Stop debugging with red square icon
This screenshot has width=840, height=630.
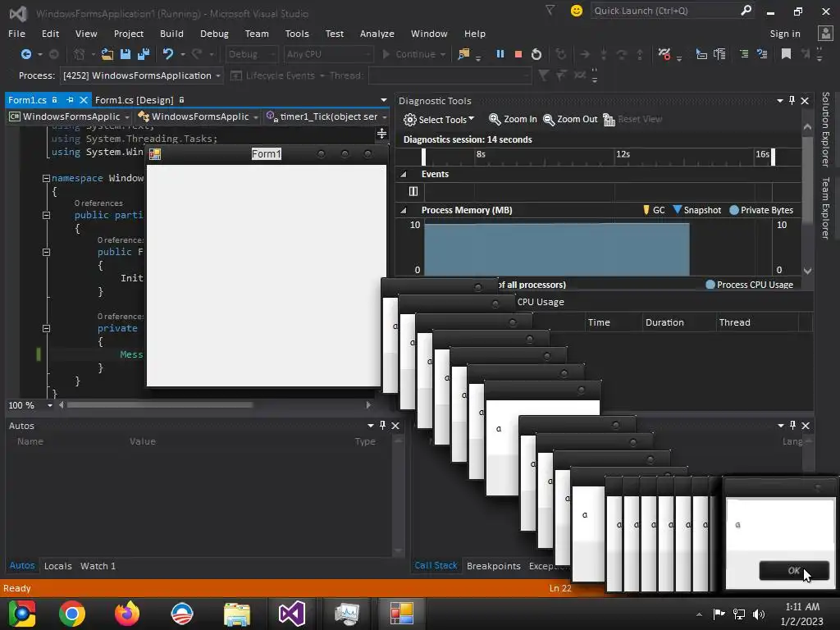click(518, 54)
